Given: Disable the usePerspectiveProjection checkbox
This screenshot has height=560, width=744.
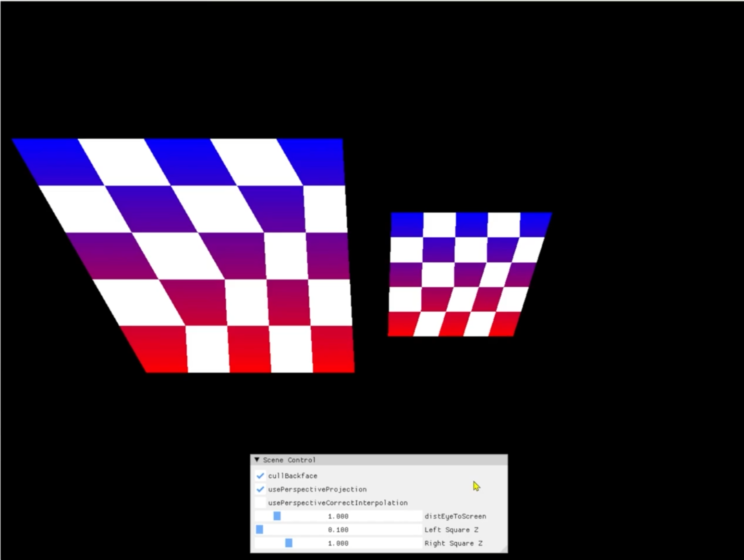Looking at the screenshot, I should coord(260,489).
